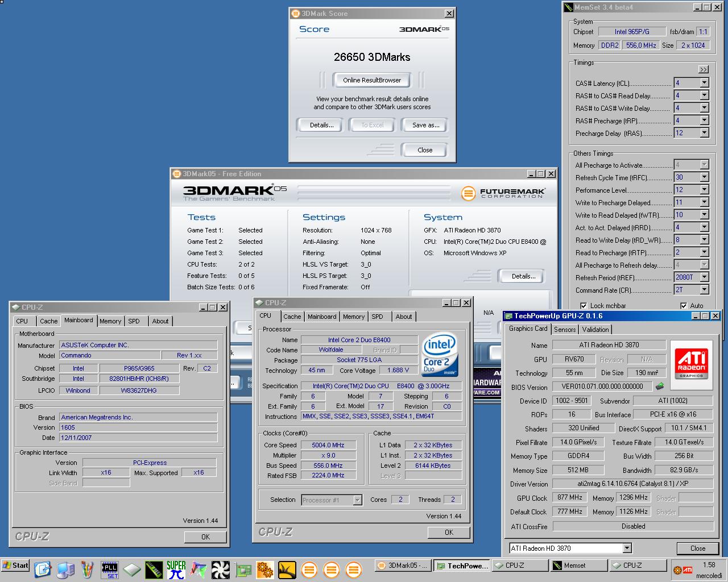Launch the PLL SET quick launch icon
Viewport: 728px width, 582px height.
(x=110, y=569)
